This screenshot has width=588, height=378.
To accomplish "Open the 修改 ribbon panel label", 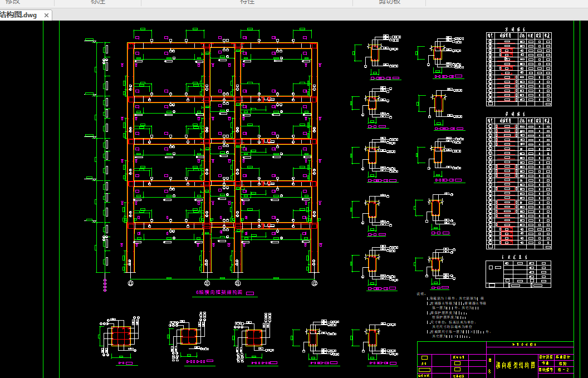I will click(x=12, y=2).
